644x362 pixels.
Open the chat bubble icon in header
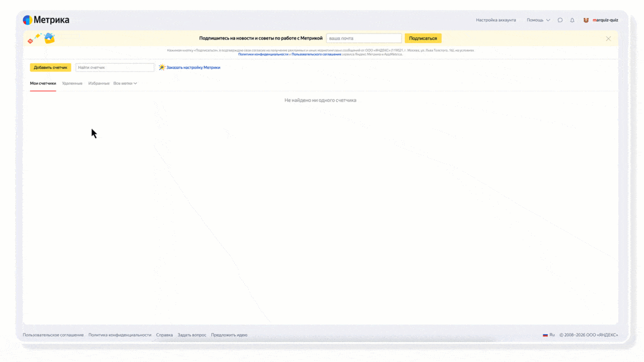(x=560, y=20)
